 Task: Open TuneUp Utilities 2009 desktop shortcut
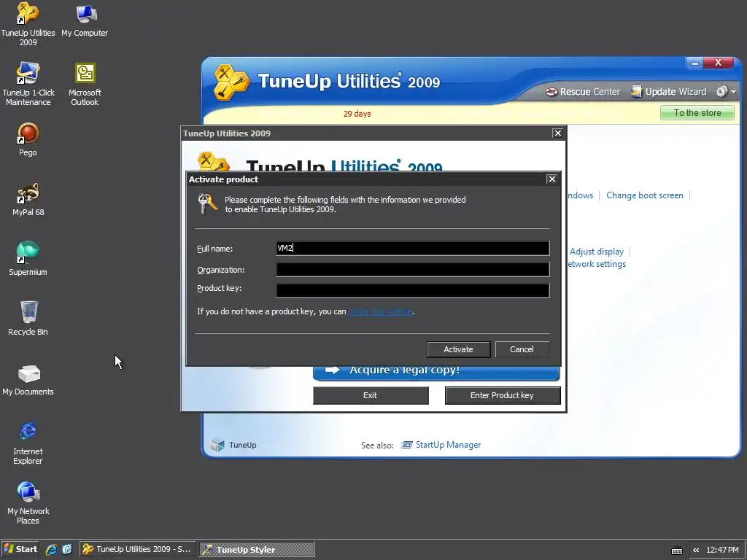pos(28,24)
